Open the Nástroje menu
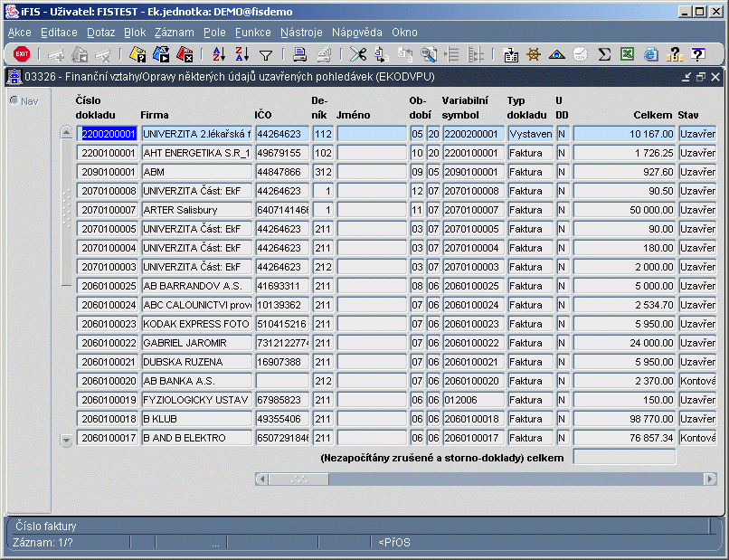 (301, 33)
